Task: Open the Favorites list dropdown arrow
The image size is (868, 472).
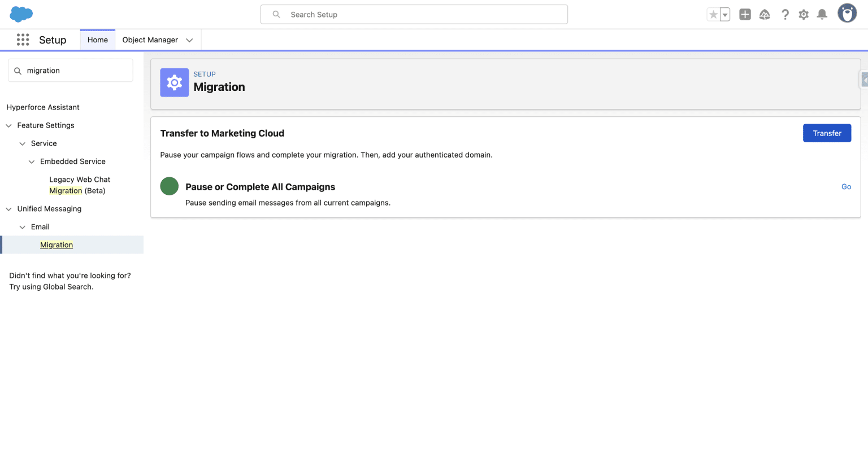Action: [725, 15]
